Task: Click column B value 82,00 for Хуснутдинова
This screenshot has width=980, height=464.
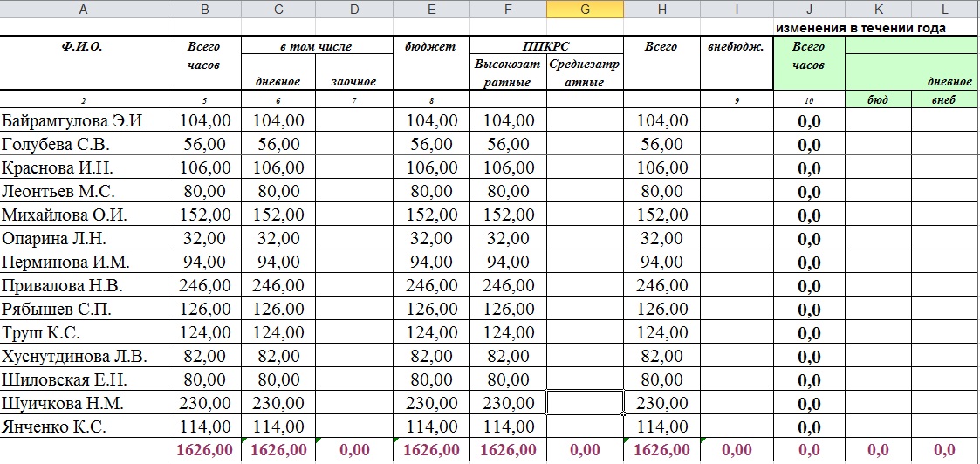Action: pos(204,357)
